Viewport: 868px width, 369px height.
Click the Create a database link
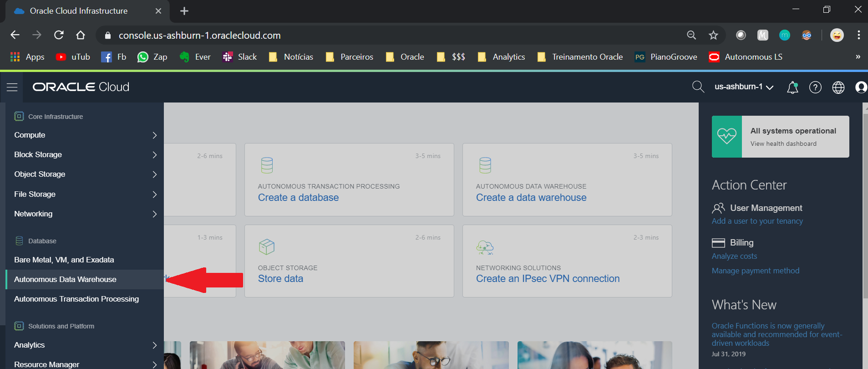click(298, 198)
